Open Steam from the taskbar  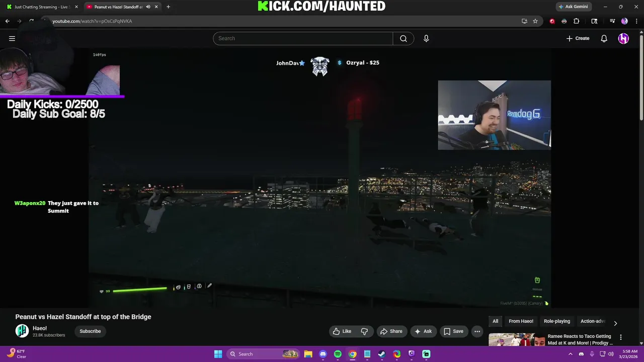click(382, 354)
